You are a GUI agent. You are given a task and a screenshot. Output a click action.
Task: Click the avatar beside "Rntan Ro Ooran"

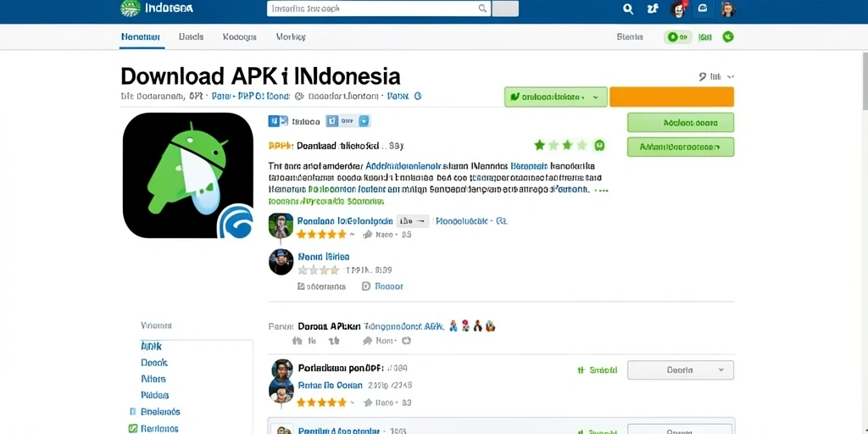pyautogui.click(x=281, y=391)
